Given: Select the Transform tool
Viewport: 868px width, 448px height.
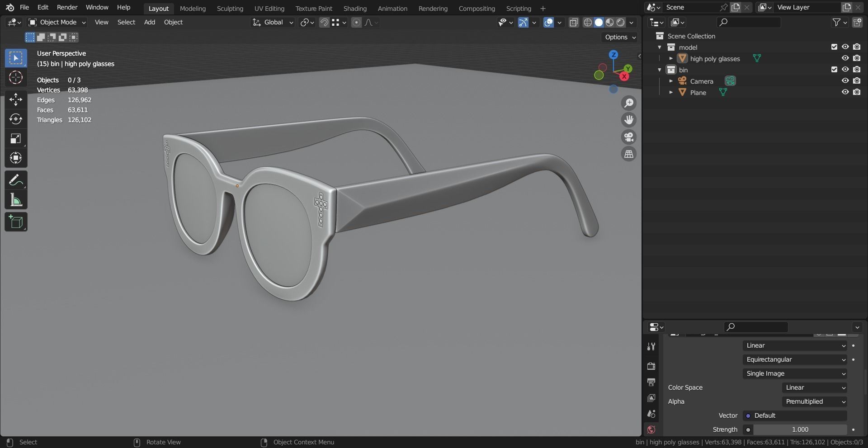Looking at the screenshot, I should tap(16, 158).
